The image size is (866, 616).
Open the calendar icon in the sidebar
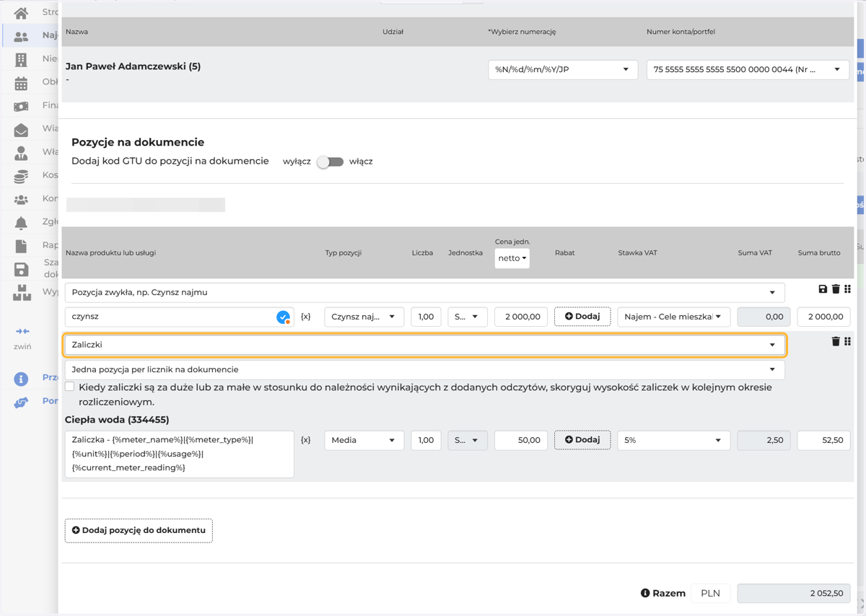[x=21, y=83]
